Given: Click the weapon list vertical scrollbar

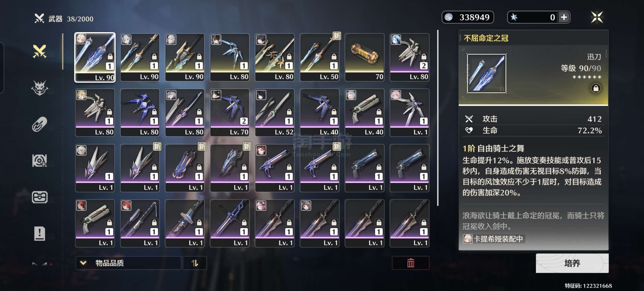Looking at the screenshot, I should point(438,118).
